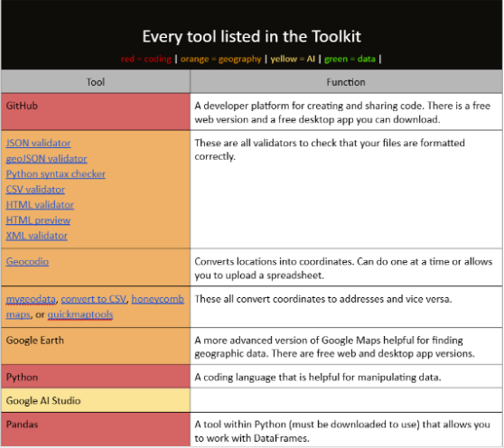Click the Google Earth tool cell
504x448 pixels.
point(96,346)
